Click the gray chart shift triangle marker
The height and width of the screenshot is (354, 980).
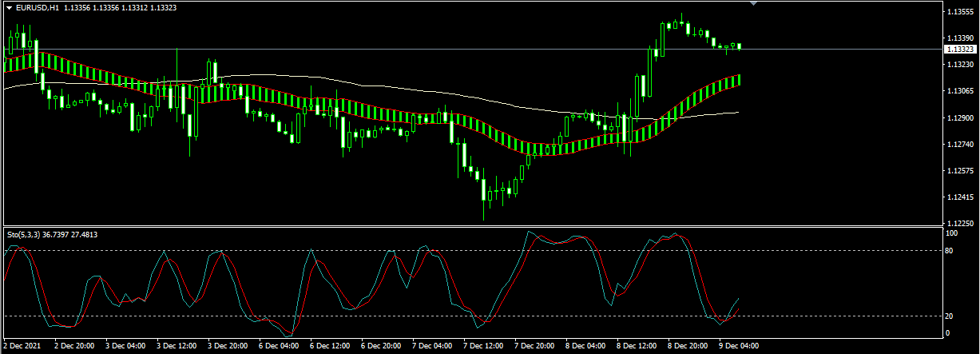[x=753, y=4]
